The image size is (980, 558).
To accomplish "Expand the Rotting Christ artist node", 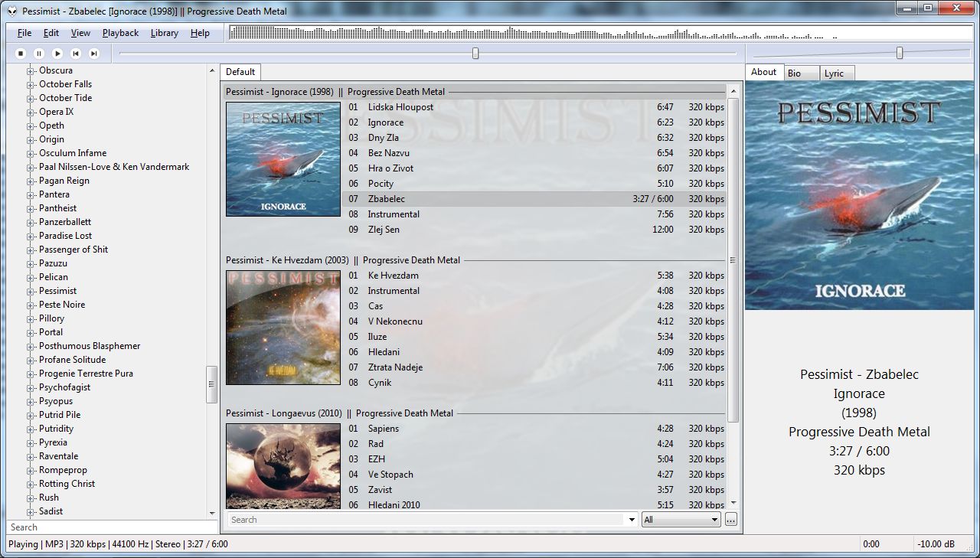I will 31,485.
